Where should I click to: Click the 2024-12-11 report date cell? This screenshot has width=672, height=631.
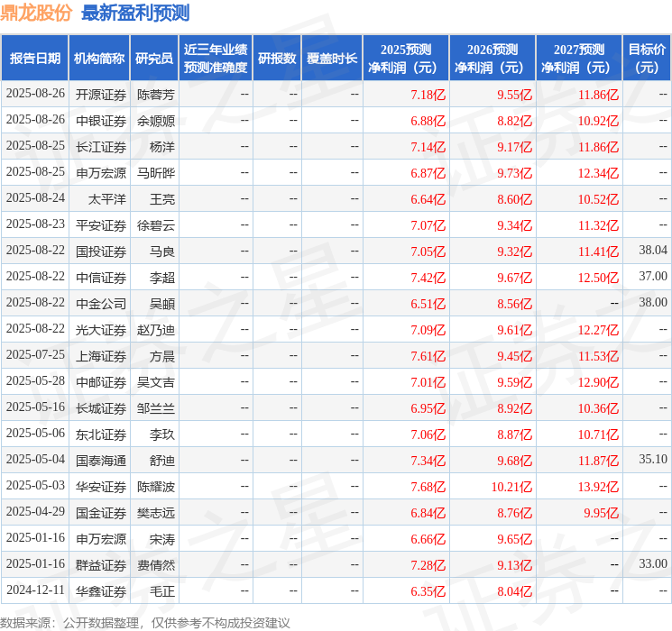point(35,590)
